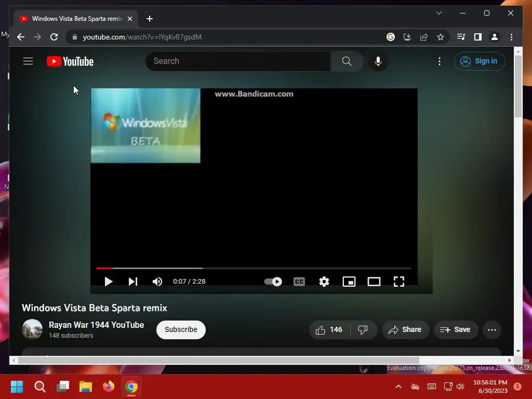Share this page from address bar
Image resolution: width=532 pixels, height=399 pixels.
pyautogui.click(x=424, y=37)
